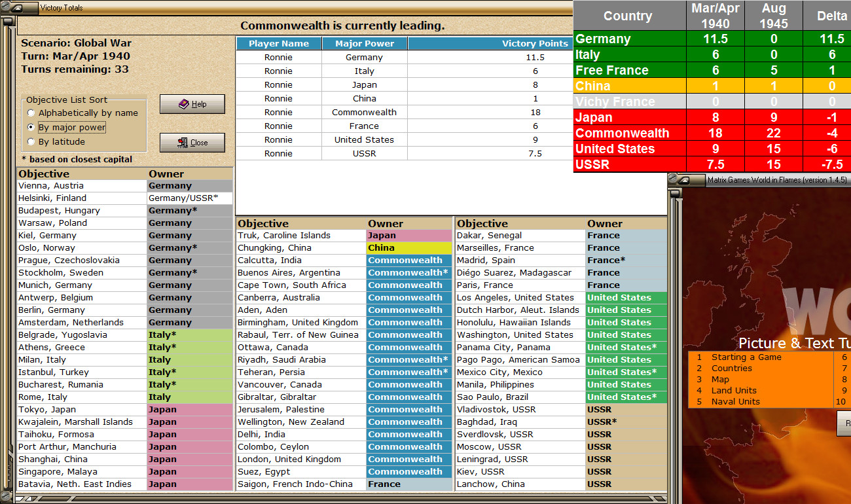Screen dimensions: 851x504
Task: Click the Major Power column header
Action: pos(365,44)
